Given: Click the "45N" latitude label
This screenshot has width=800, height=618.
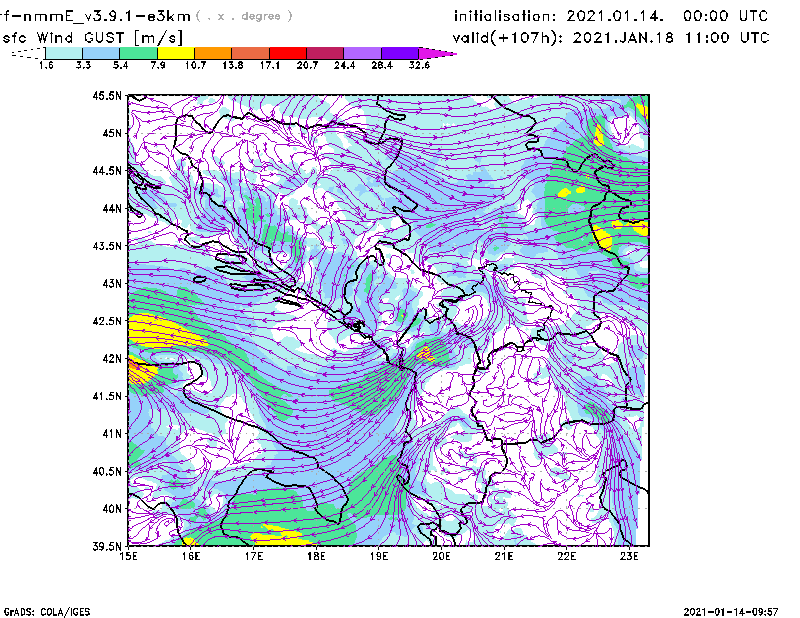Looking at the screenshot, I should point(112,133).
